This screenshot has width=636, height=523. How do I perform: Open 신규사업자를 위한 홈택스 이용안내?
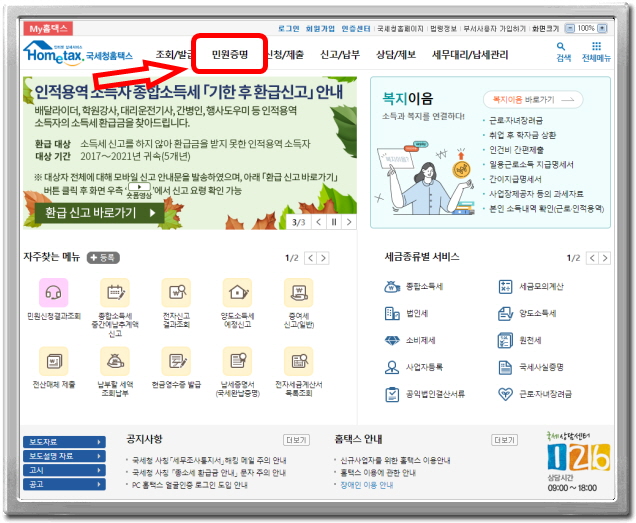click(395, 460)
